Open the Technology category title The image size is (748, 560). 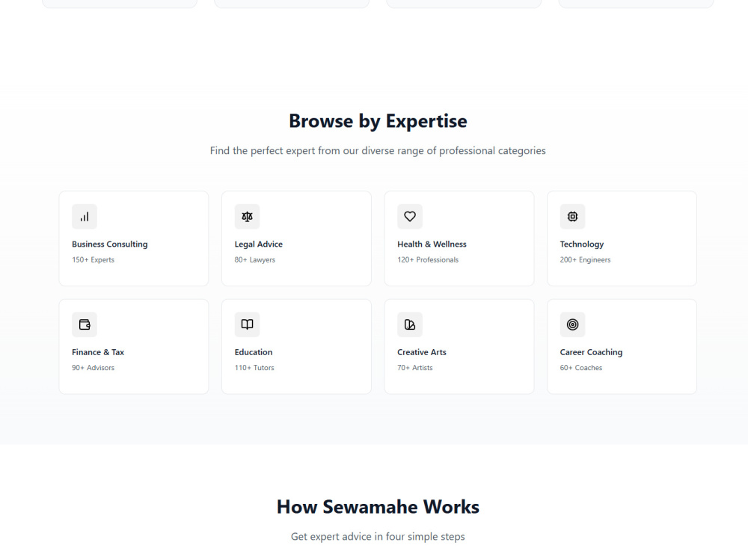tap(581, 244)
